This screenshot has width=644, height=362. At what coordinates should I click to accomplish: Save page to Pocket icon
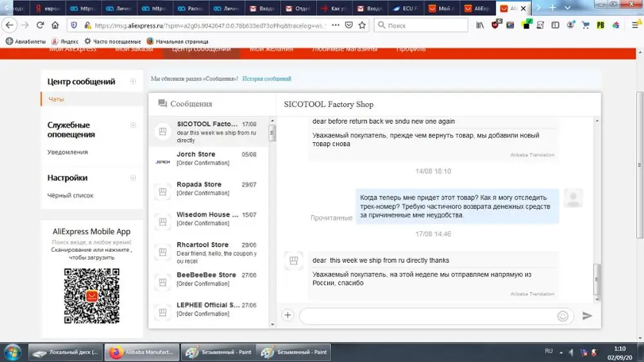click(348, 25)
